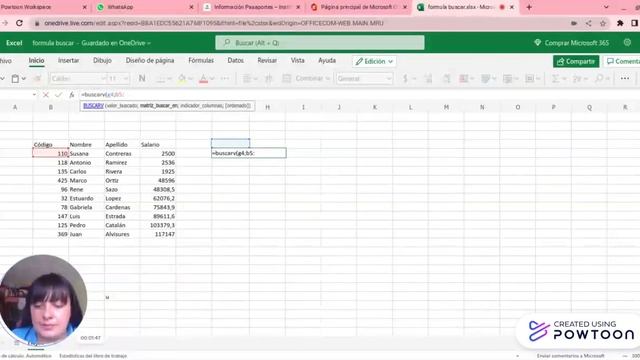Open the Paste options dropdown arrow
The height and width of the screenshot is (360, 640).
tap(24, 78)
